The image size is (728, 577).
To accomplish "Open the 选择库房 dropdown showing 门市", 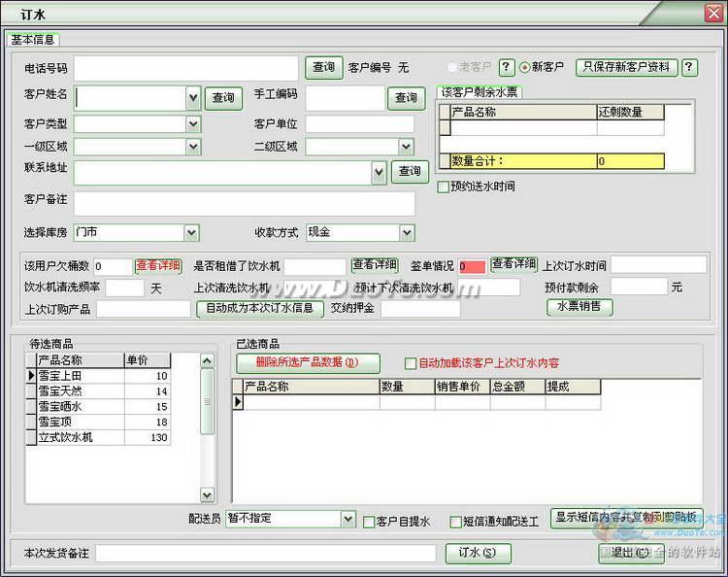I will [191, 232].
